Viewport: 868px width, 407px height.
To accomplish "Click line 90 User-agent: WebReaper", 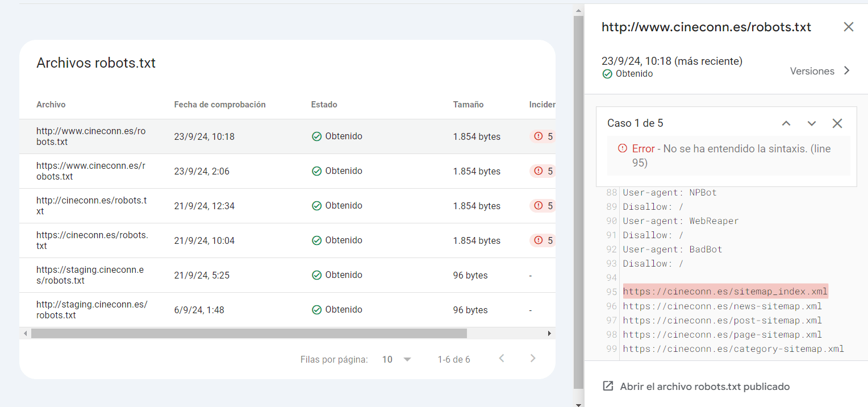I will point(681,221).
